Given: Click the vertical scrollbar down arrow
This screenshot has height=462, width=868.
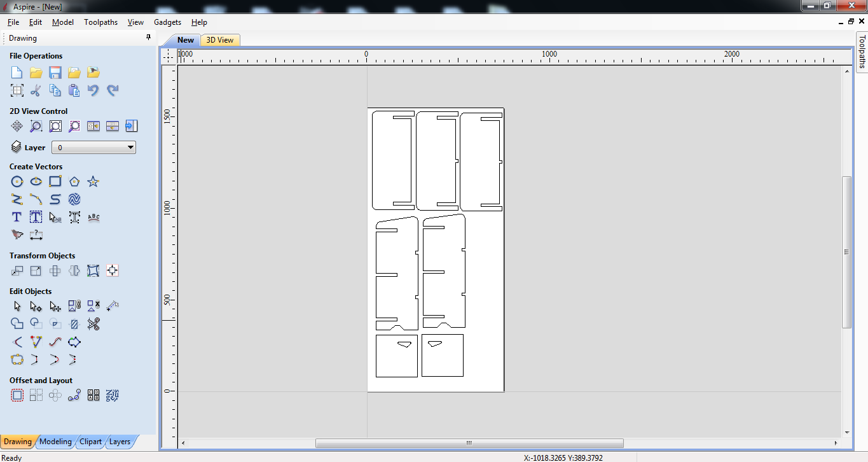Looking at the screenshot, I should [x=846, y=432].
